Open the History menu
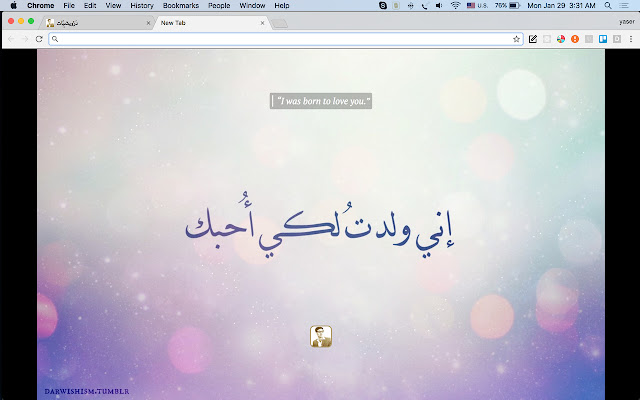This screenshot has height=400, width=640. point(142,5)
